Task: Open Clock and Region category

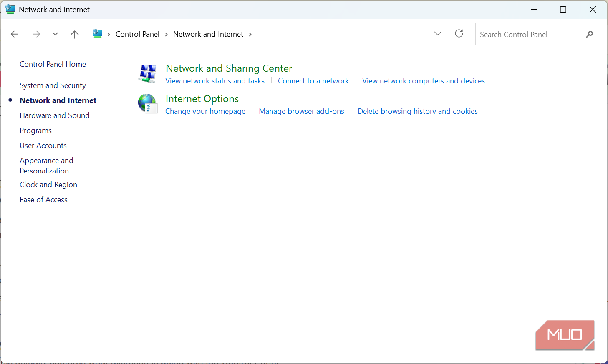Action: pyautogui.click(x=48, y=185)
